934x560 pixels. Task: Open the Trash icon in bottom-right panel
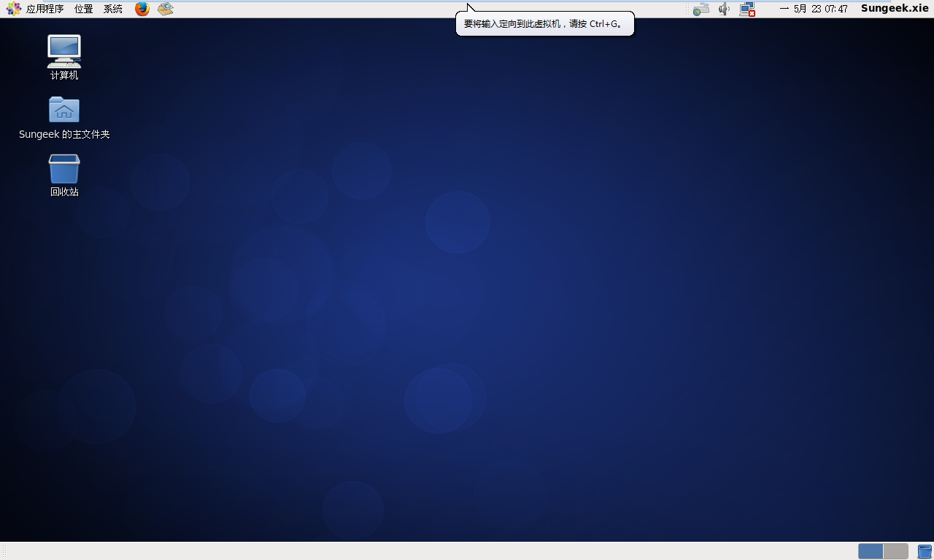coord(925,551)
